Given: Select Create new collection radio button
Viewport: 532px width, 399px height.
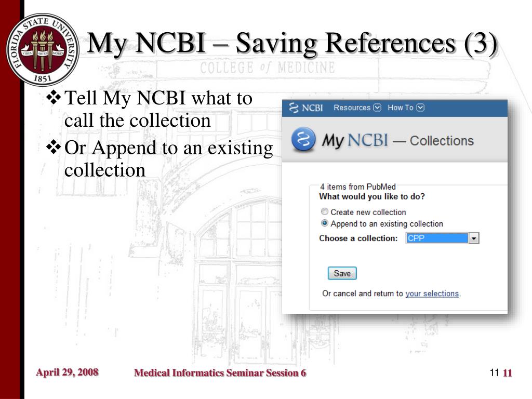Looking at the screenshot, I should [324, 212].
